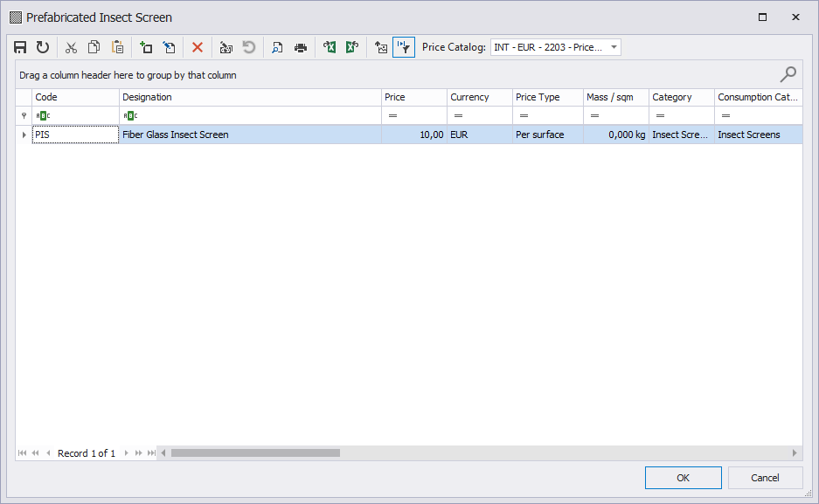Viewport: 819px width, 504px height.
Task: Click the Cut scissors icon
Action: point(72,47)
